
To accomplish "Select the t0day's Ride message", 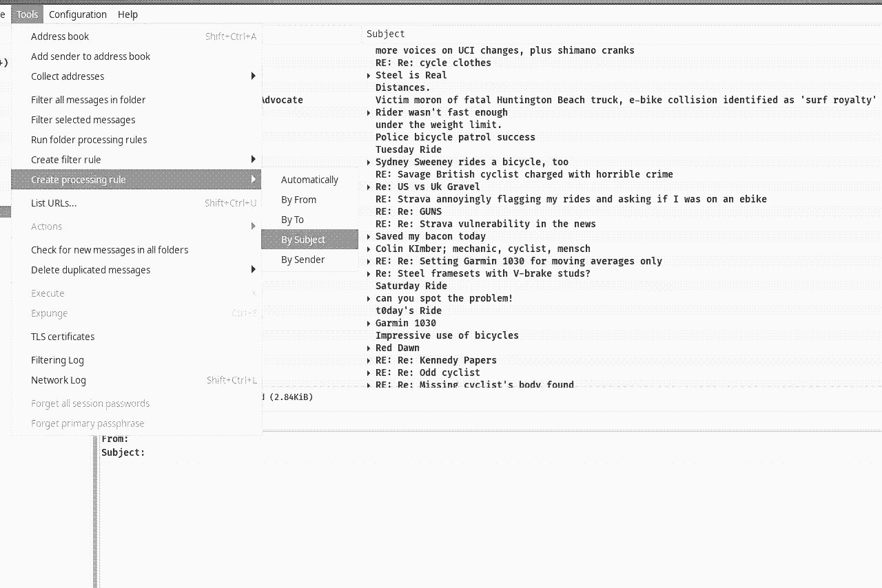I will [409, 311].
